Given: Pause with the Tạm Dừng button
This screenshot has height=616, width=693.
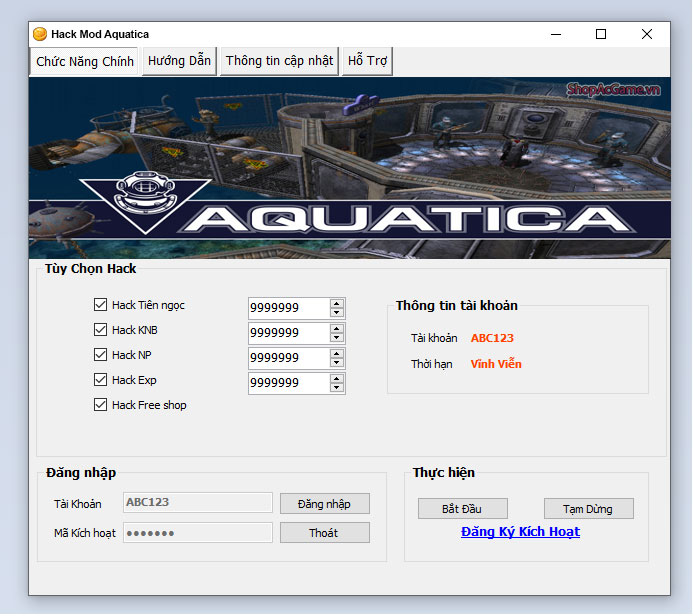Looking at the screenshot, I should (x=588, y=509).
